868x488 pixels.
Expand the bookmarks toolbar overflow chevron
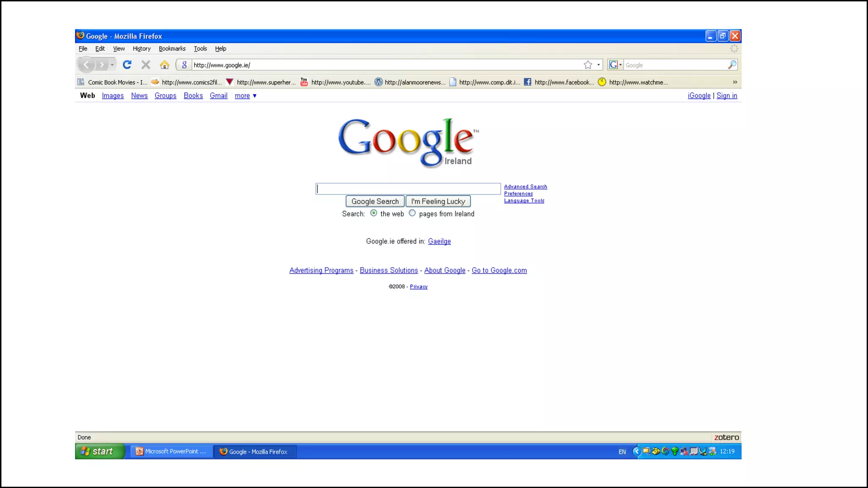tap(735, 82)
